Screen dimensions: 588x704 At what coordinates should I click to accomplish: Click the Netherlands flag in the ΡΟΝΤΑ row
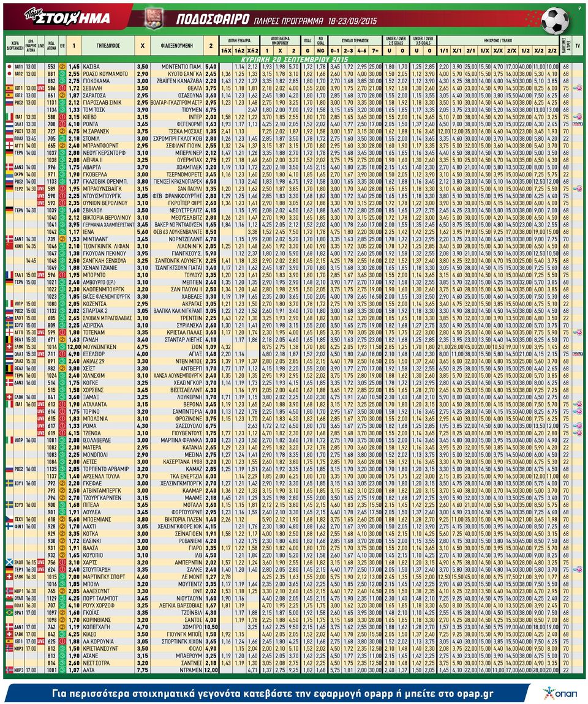coord(9,124)
